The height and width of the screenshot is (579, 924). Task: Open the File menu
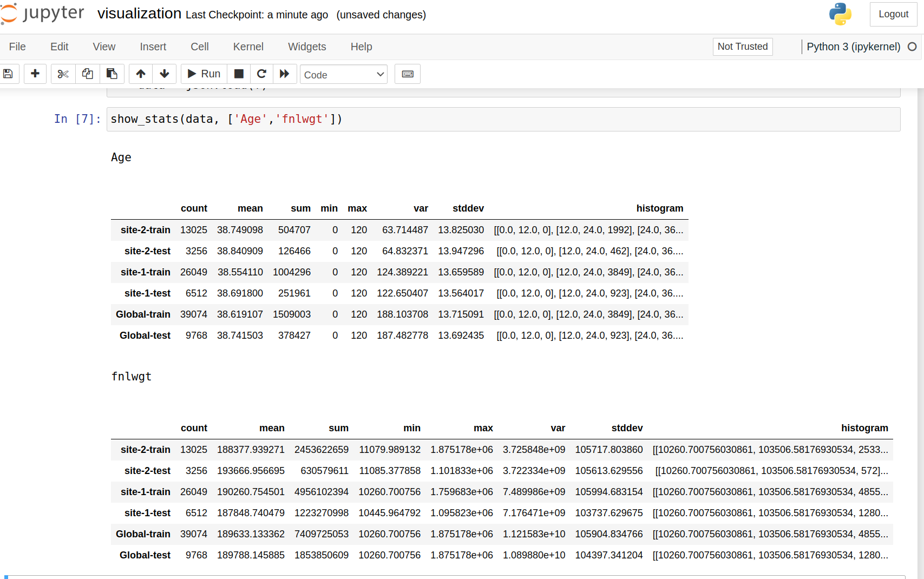(17, 47)
